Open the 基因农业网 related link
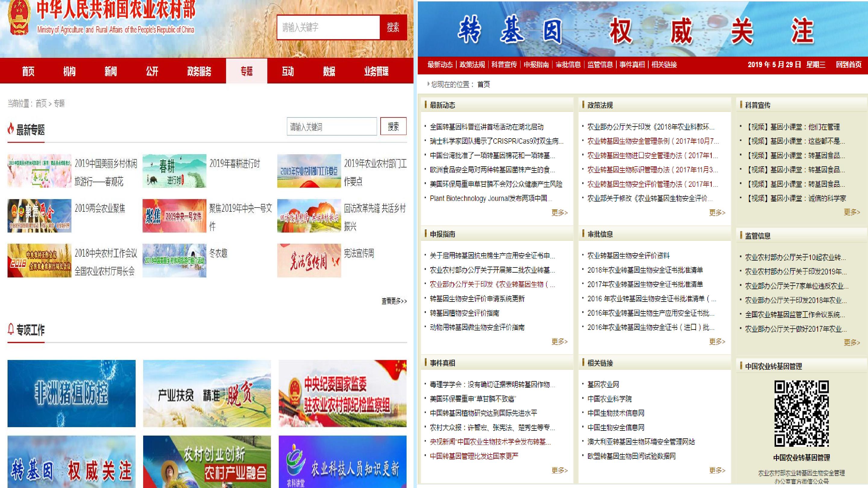868x488 pixels. pos(603,384)
